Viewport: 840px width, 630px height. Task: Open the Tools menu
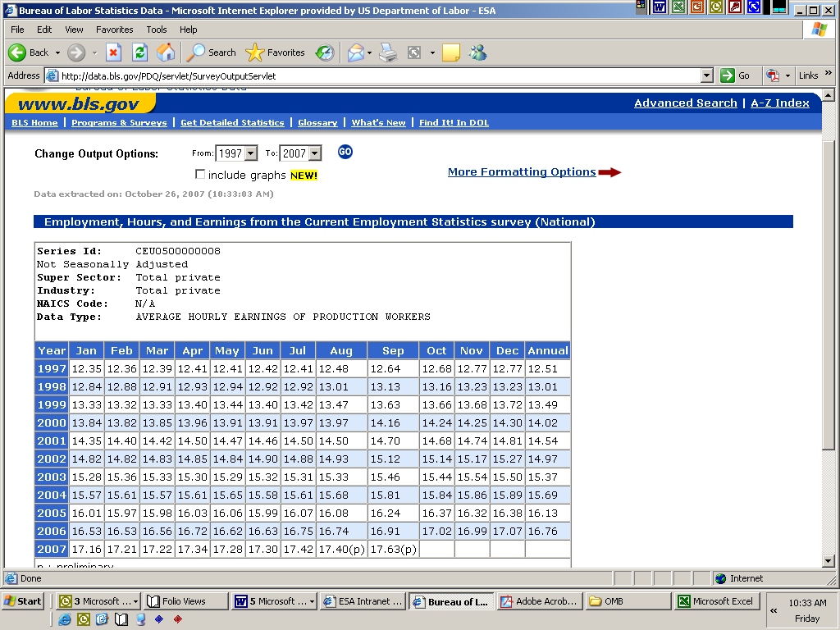tap(156, 30)
